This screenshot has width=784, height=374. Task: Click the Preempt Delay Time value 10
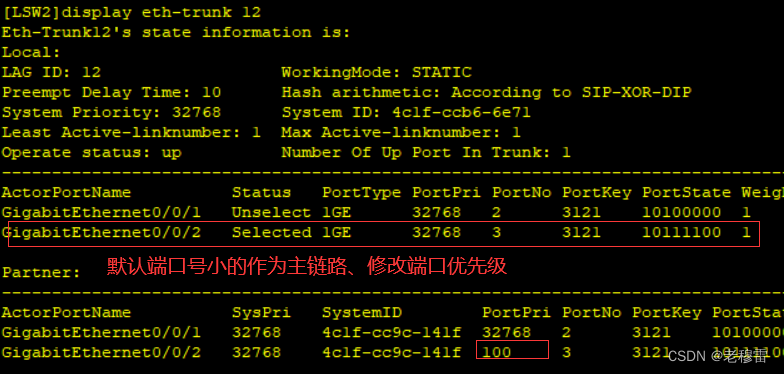click(212, 92)
